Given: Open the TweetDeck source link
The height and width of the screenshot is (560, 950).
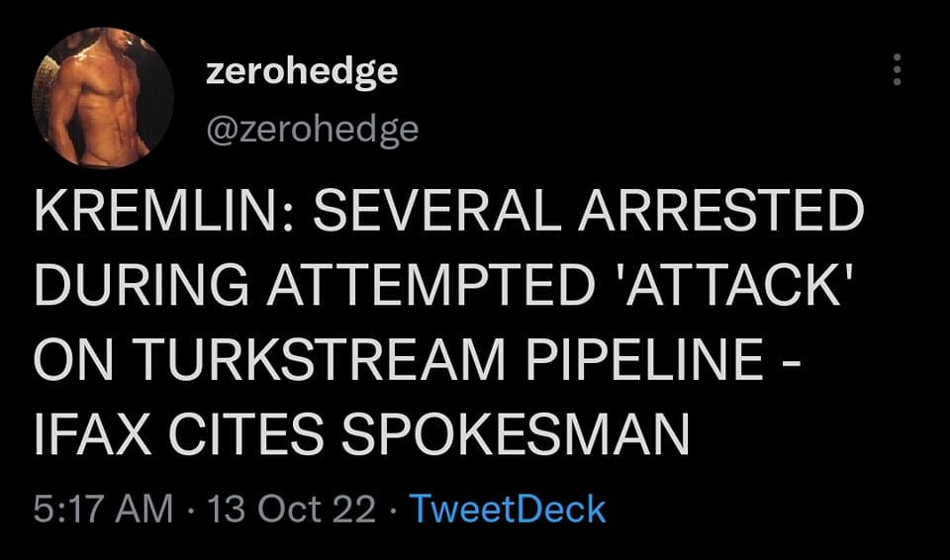Looking at the screenshot, I should point(507,510).
